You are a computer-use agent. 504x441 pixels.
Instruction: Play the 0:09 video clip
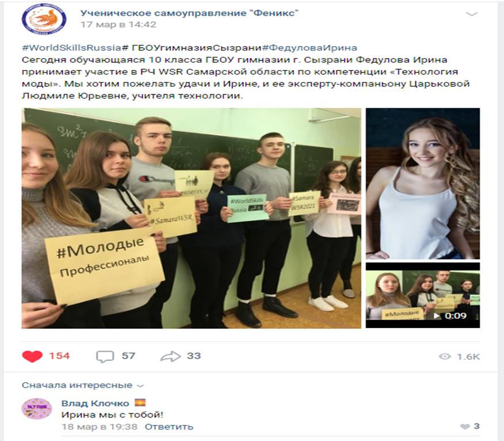(423, 295)
